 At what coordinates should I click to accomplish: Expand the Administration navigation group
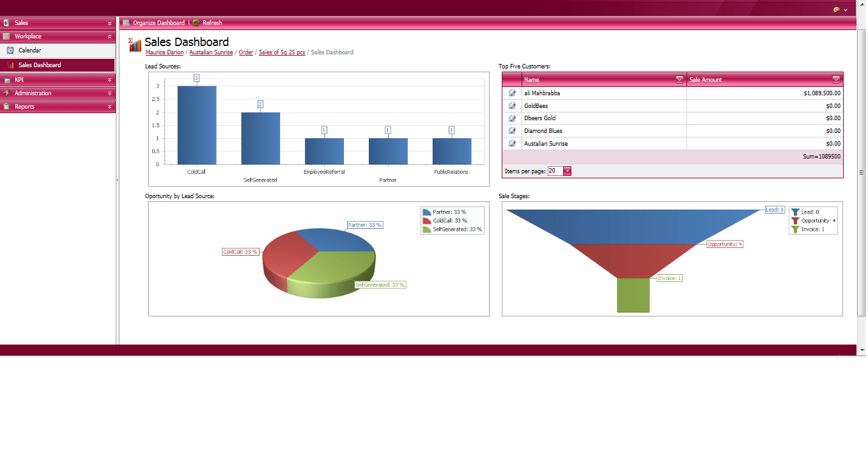coord(58,93)
